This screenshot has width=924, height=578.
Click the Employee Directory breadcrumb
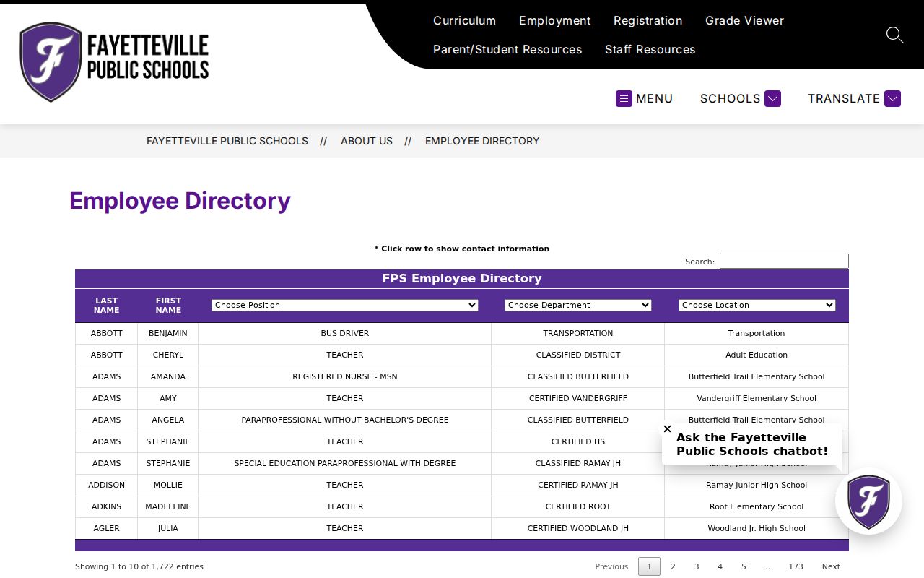click(x=482, y=141)
